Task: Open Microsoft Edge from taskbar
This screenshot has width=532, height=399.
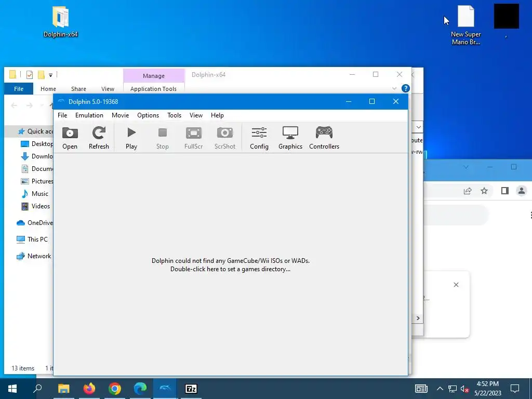Action: [140, 389]
